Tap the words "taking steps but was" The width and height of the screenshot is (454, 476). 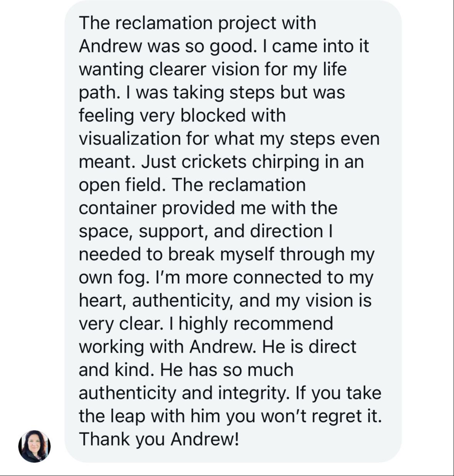click(258, 93)
